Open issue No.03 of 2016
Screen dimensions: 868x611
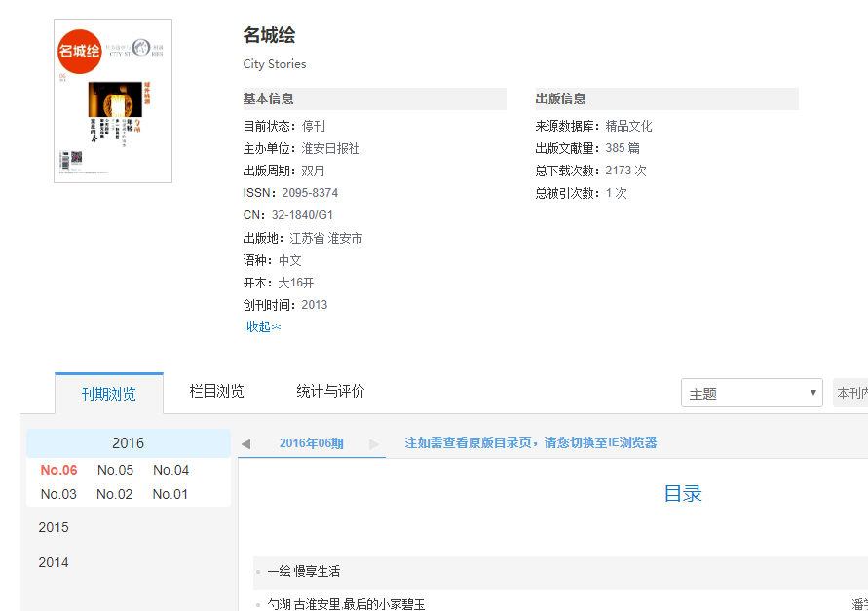[58, 494]
